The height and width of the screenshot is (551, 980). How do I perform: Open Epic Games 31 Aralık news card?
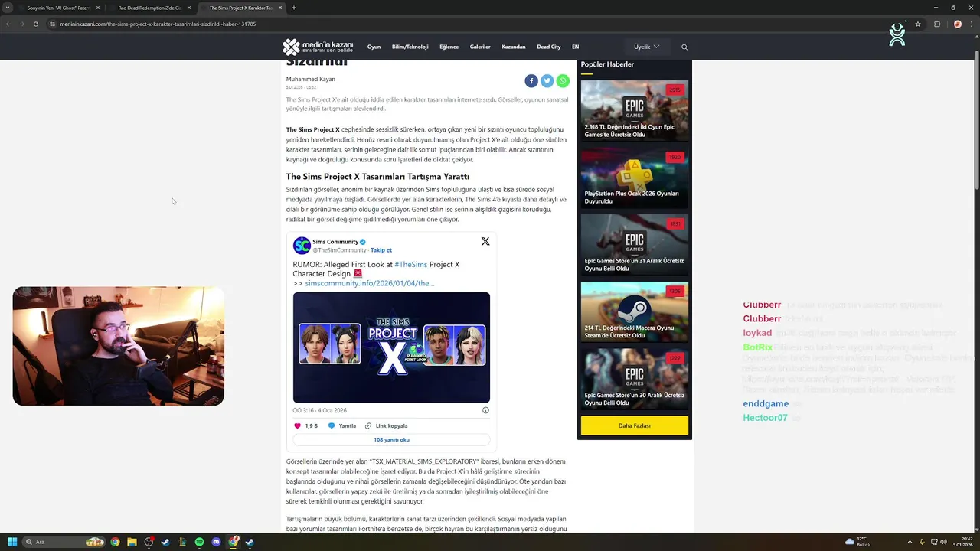point(634,245)
